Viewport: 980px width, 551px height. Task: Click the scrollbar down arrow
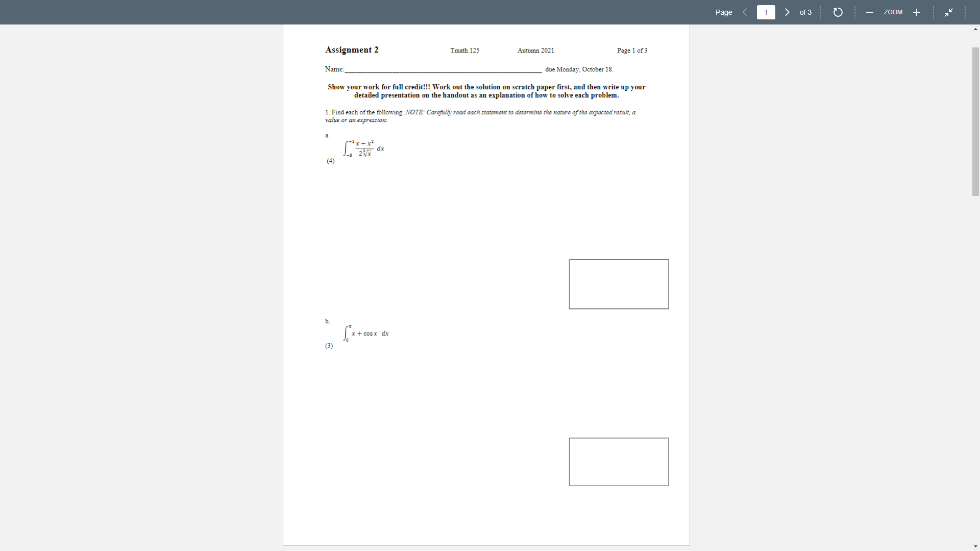[975, 546]
